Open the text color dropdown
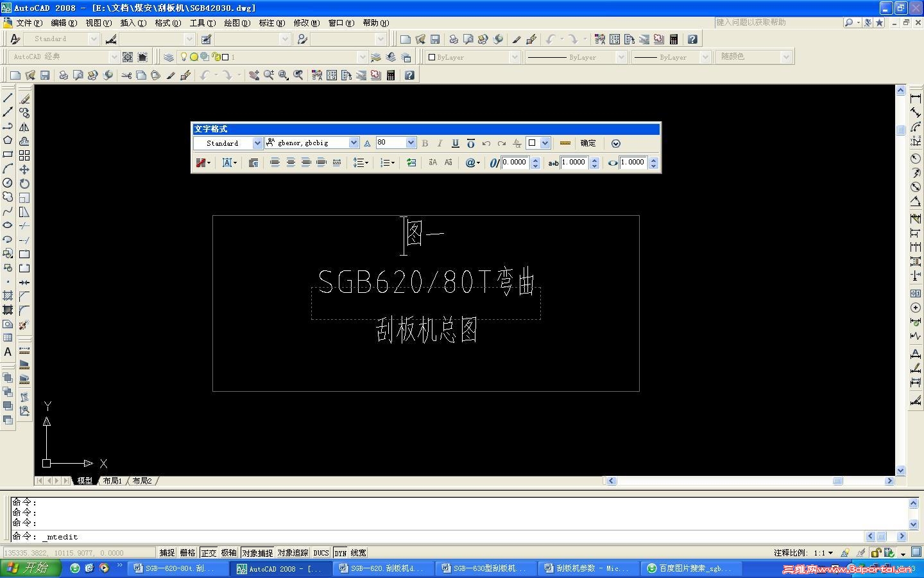Viewport: 924px width, 578px height. coord(545,143)
